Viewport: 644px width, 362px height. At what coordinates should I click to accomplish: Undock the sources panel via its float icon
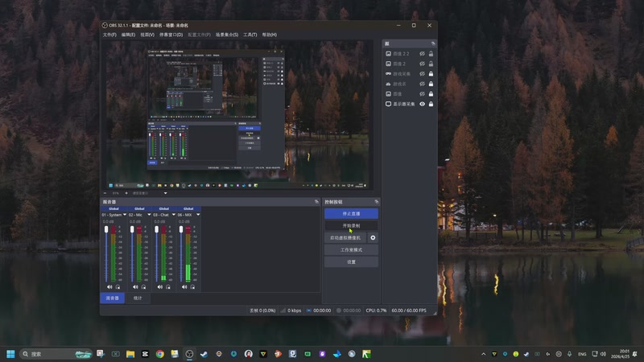coord(433,43)
